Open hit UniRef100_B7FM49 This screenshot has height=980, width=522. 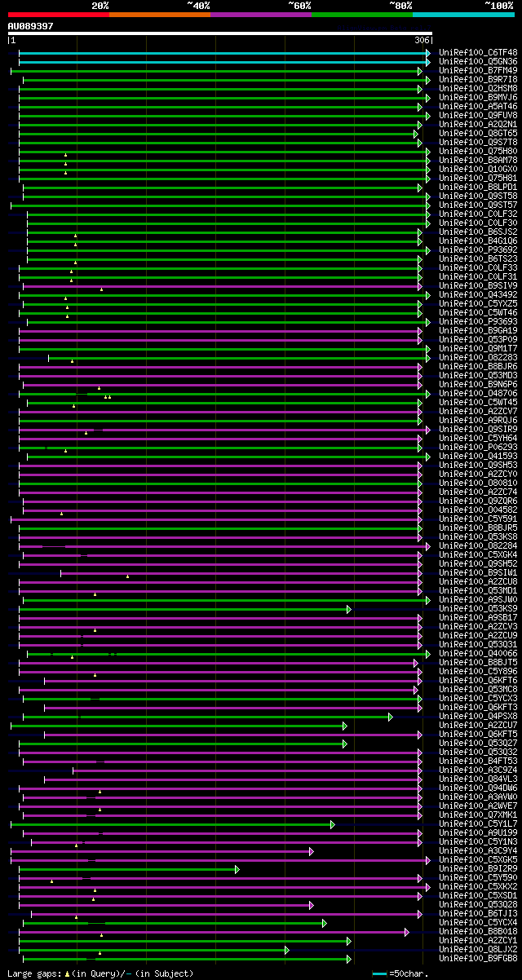point(478,70)
